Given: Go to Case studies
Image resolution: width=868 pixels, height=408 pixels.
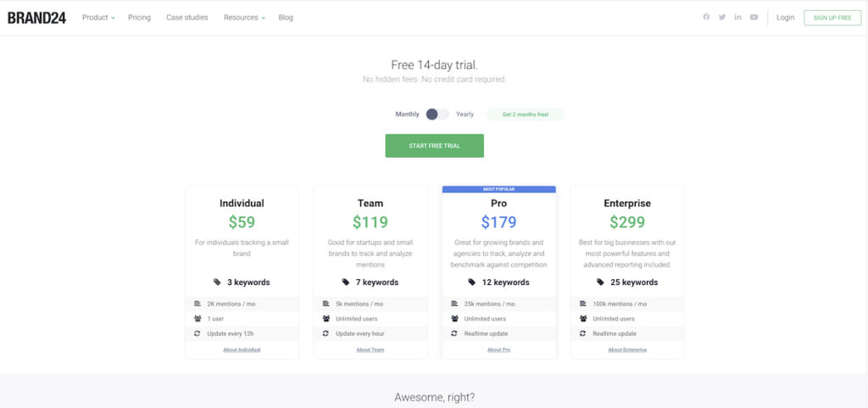Looking at the screenshot, I should coord(187,18).
